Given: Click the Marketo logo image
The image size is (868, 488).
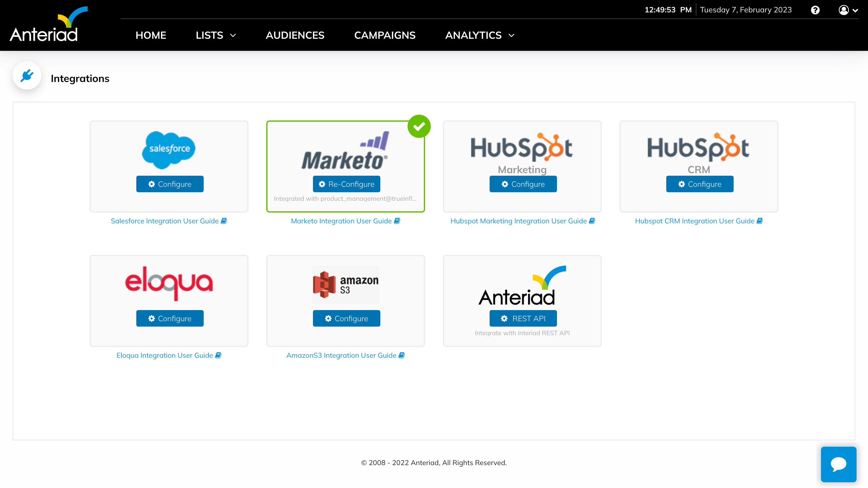Looking at the screenshot, I should click(x=345, y=151).
